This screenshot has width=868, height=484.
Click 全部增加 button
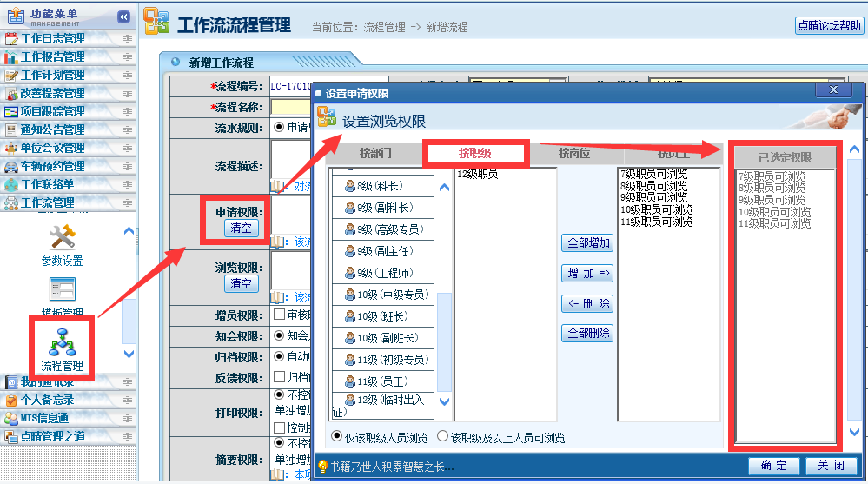(588, 243)
